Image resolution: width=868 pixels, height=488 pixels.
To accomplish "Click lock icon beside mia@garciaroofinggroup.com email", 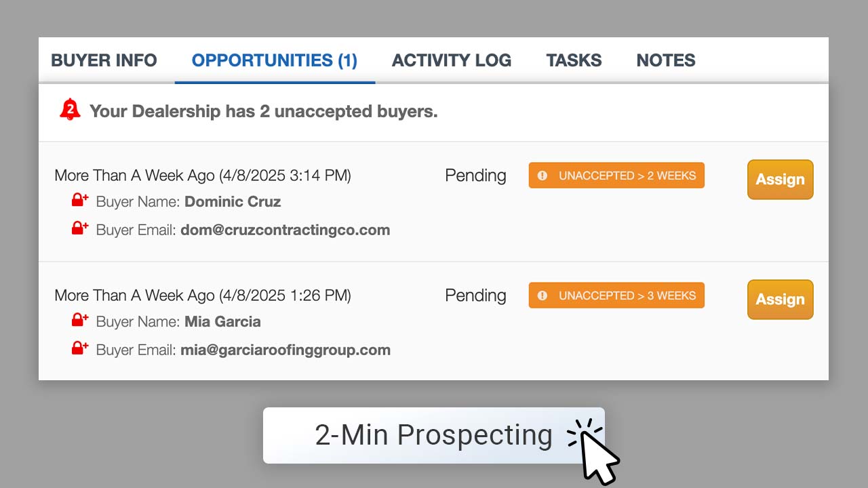I will 80,348.
